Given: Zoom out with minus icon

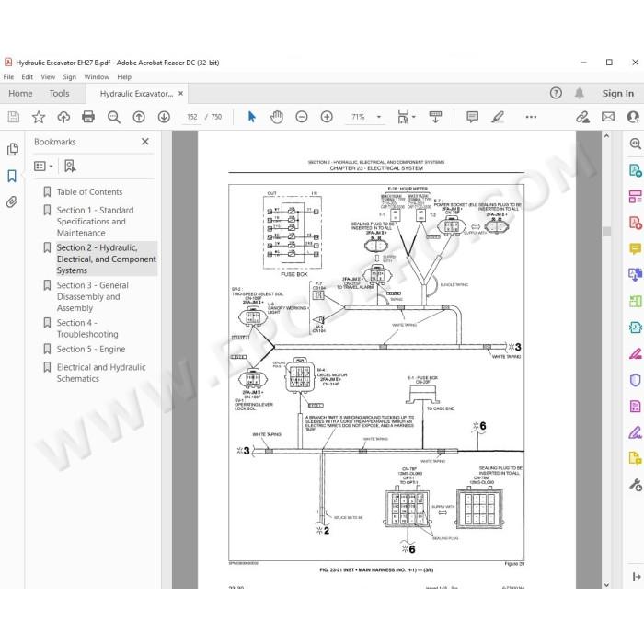Looking at the screenshot, I should 302,117.
